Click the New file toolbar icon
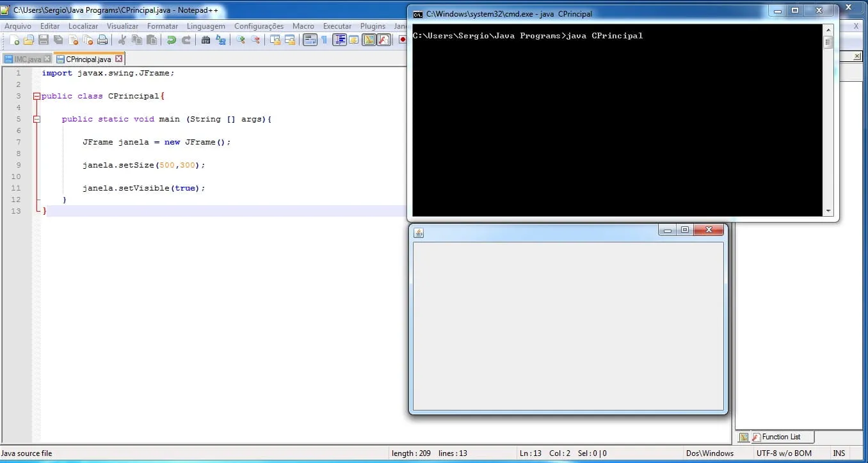 tap(14, 40)
